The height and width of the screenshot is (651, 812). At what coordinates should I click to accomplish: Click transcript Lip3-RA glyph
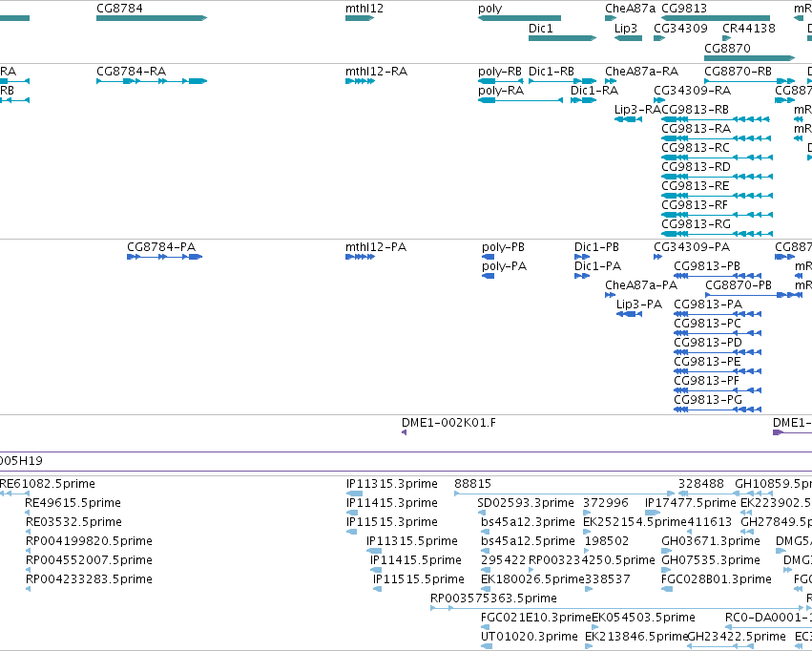[x=628, y=119]
